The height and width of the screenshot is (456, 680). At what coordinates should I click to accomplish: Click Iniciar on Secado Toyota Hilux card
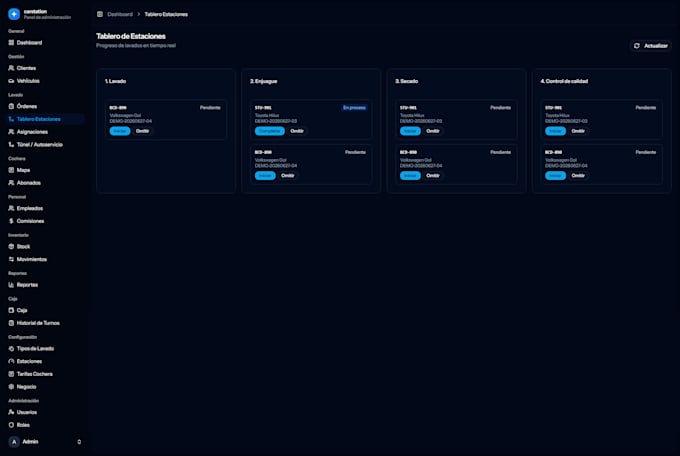click(x=410, y=131)
